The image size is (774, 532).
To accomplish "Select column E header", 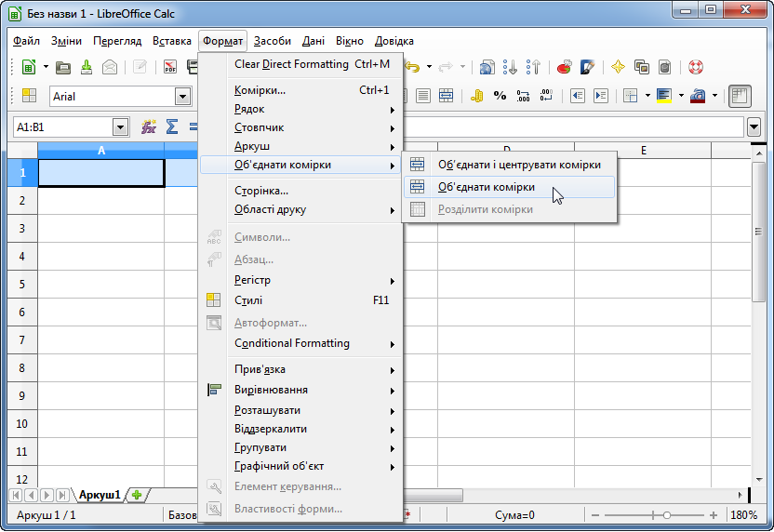I will pos(643,150).
